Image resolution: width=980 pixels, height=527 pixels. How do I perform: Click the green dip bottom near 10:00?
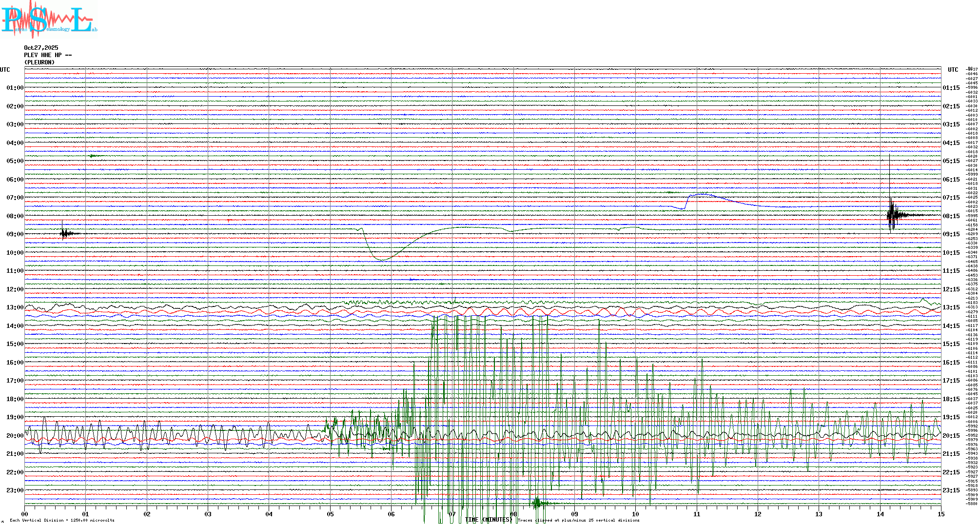tap(383, 260)
